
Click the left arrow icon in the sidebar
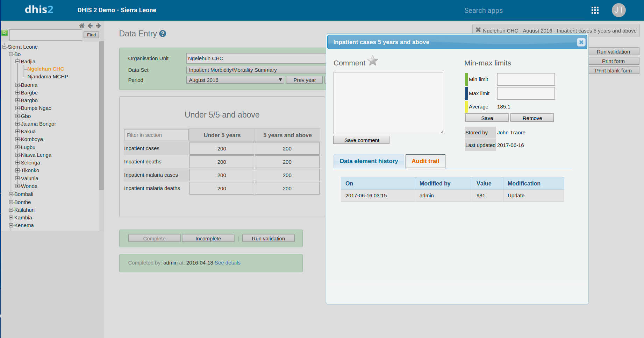point(90,26)
